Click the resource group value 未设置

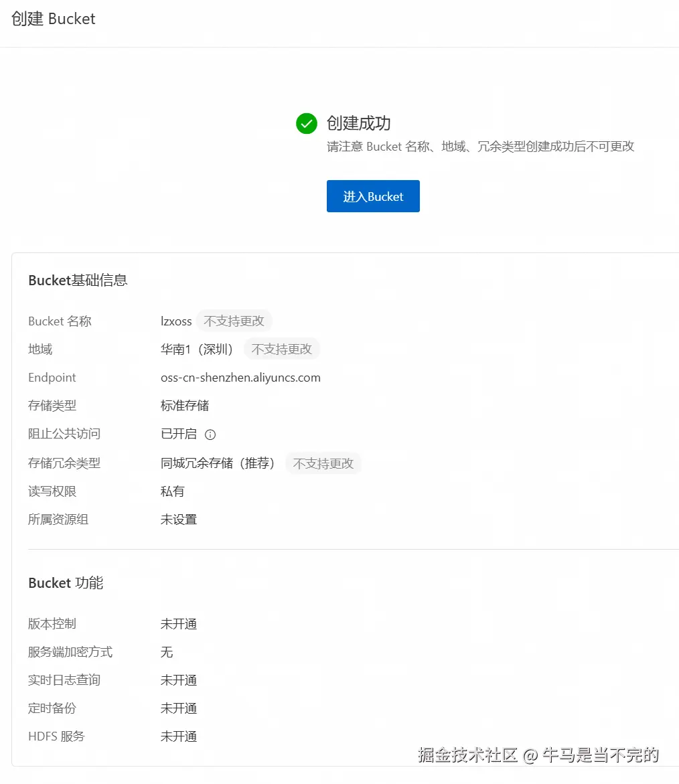click(179, 520)
